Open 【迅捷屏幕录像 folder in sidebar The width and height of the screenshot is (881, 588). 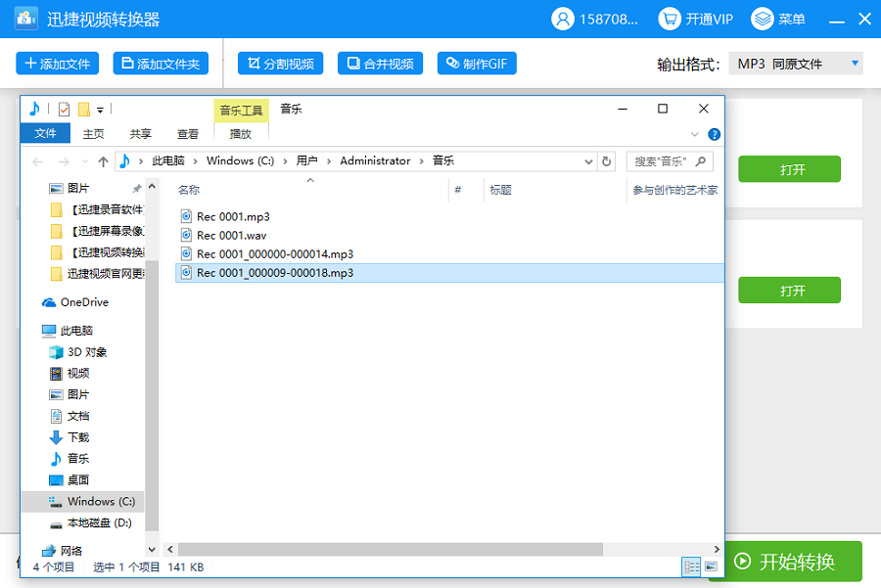coord(97,231)
